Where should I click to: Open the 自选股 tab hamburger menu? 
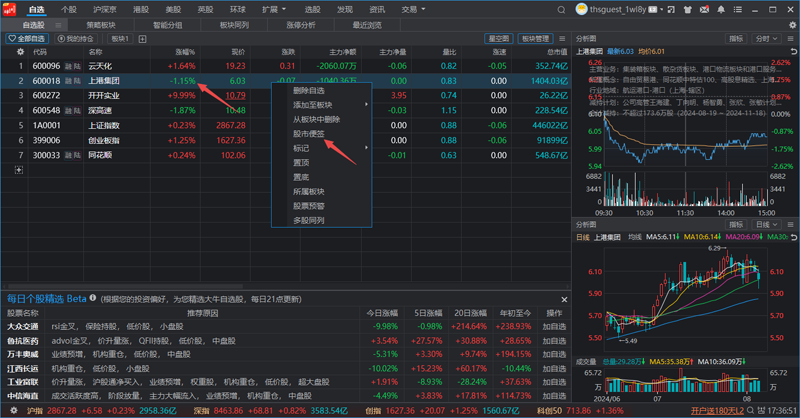click(58, 25)
